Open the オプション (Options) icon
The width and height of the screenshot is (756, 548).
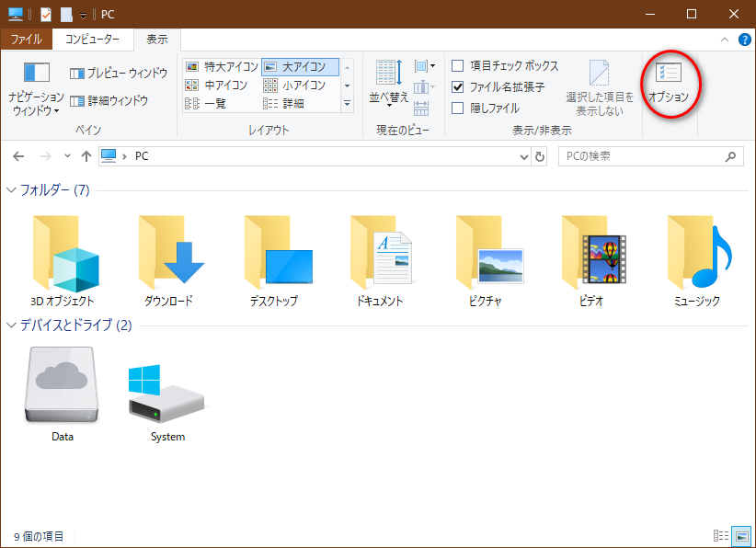[x=669, y=81]
